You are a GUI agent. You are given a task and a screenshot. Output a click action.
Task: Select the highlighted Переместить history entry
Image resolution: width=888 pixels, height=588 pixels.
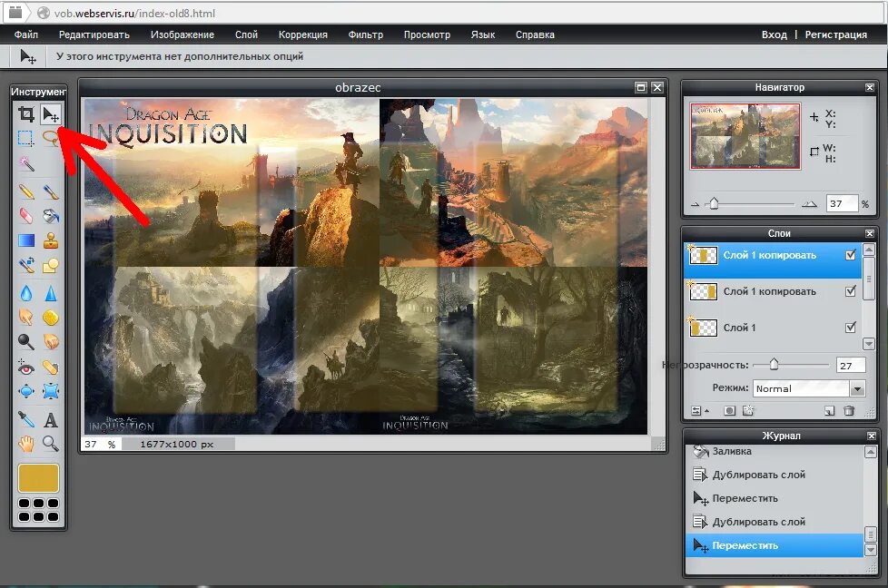pyautogui.click(x=775, y=545)
